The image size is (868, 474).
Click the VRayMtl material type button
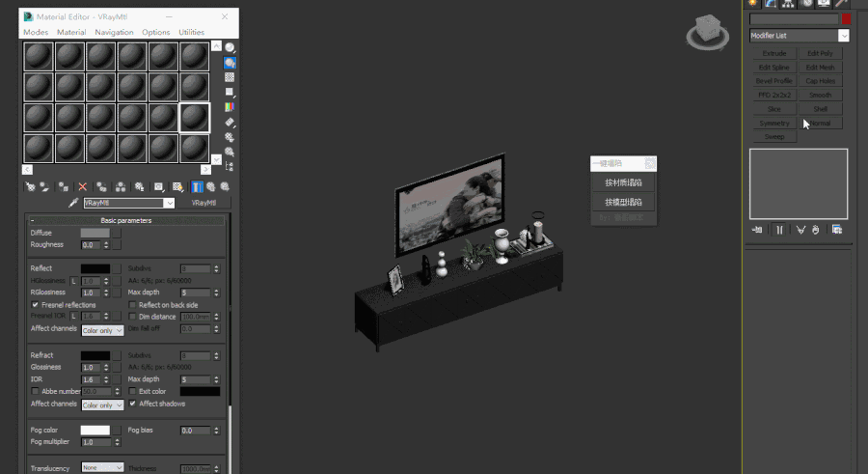point(203,203)
